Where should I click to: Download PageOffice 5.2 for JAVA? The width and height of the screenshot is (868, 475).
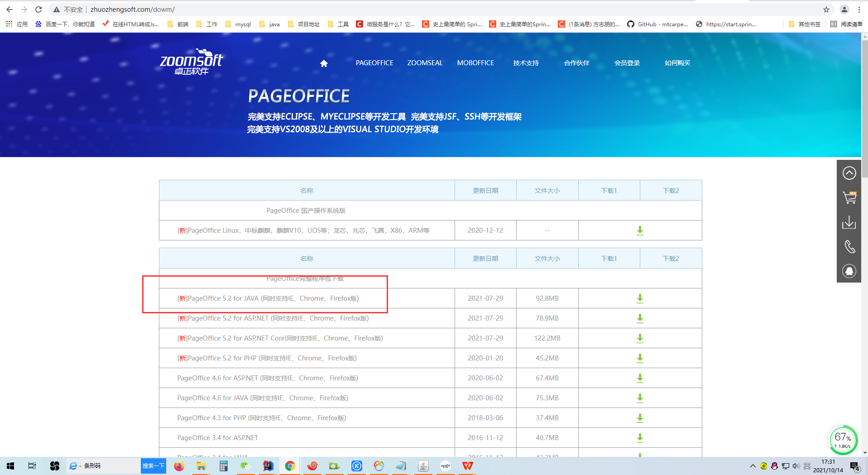(x=640, y=298)
